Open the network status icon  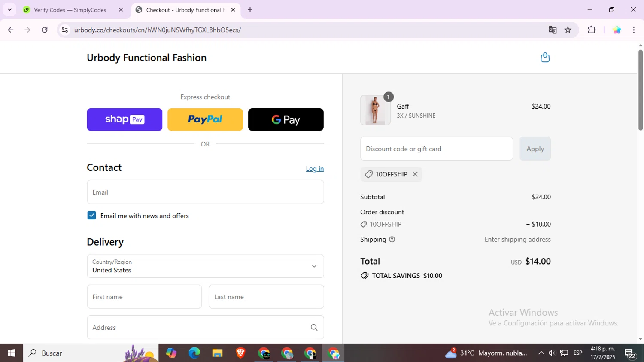tap(564, 353)
